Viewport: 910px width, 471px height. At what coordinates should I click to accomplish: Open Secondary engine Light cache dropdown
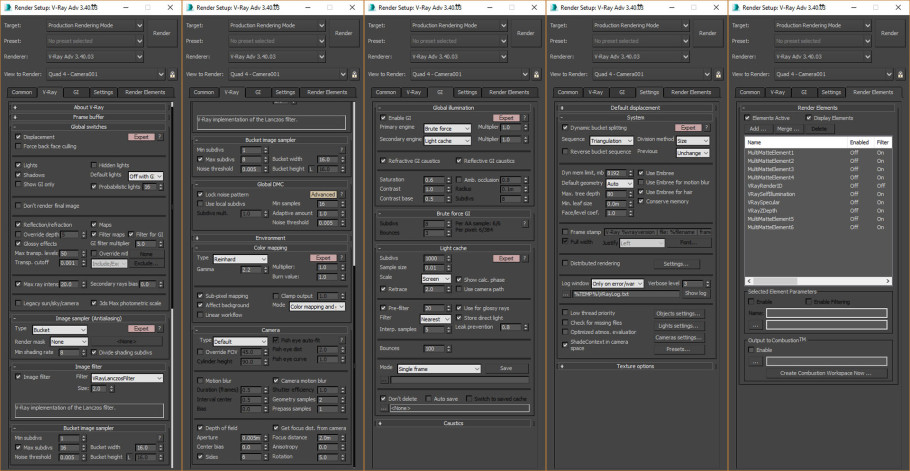447,140
